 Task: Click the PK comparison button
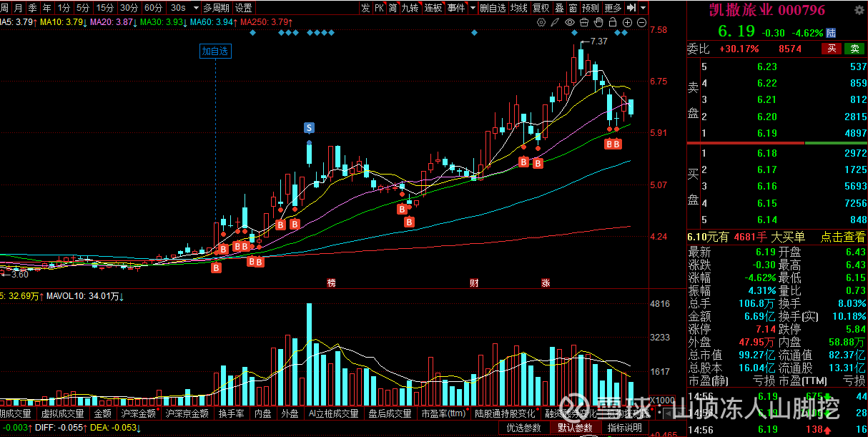click(379, 8)
